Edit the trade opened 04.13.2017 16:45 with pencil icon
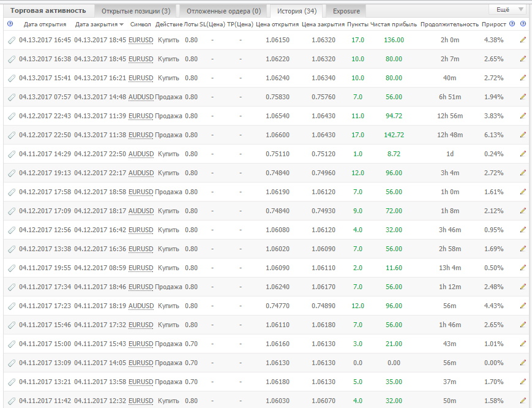 (523, 40)
